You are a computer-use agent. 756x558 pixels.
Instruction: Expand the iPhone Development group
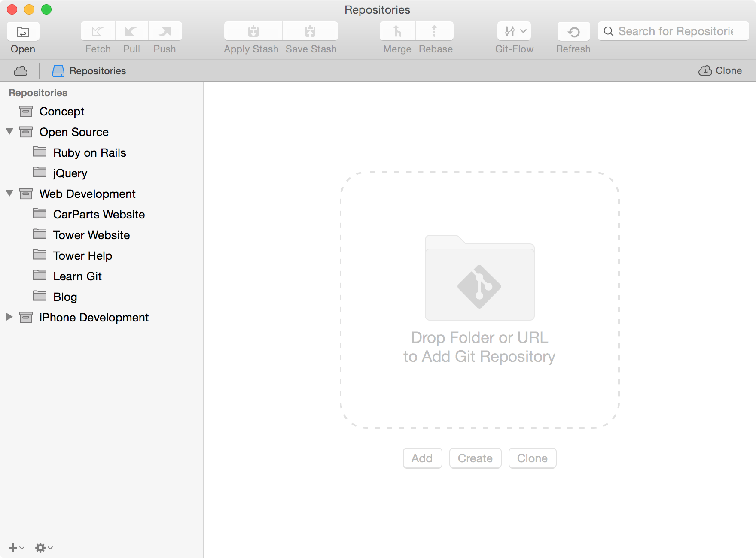(x=9, y=317)
